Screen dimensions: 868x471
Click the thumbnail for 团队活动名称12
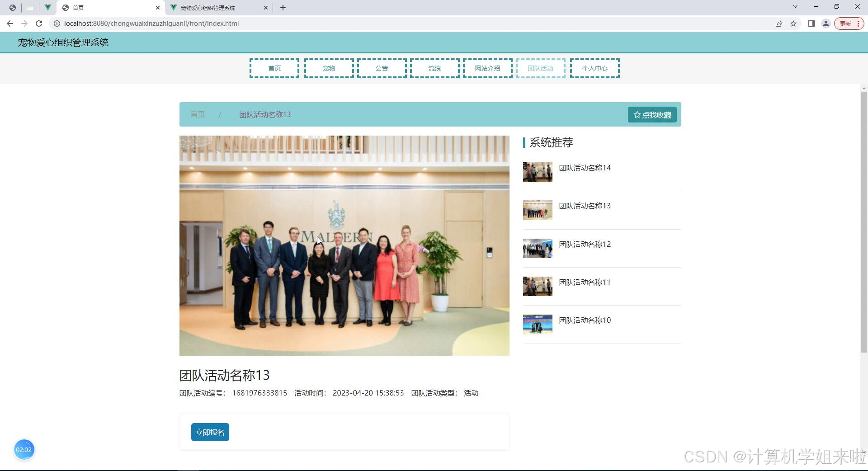click(x=538, y=249)
